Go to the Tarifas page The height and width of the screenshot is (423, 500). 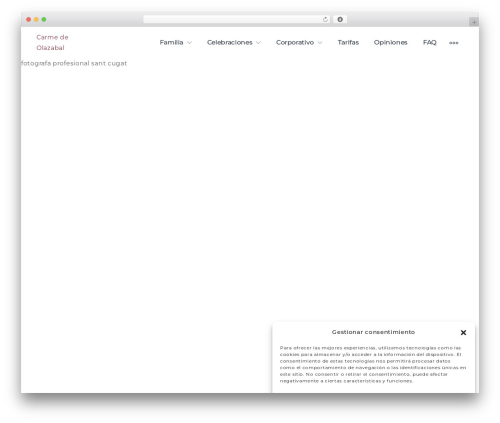click(348, 42)
